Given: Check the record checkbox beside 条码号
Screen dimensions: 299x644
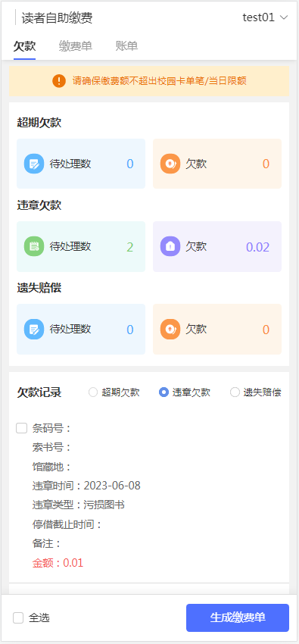Looking at the screenshot, I should coord(21,428).
